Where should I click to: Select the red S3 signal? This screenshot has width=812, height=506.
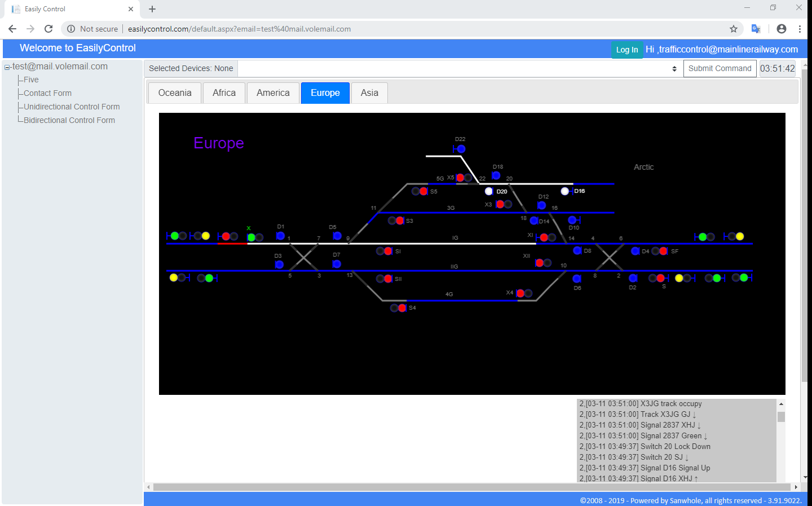point(400,221)
